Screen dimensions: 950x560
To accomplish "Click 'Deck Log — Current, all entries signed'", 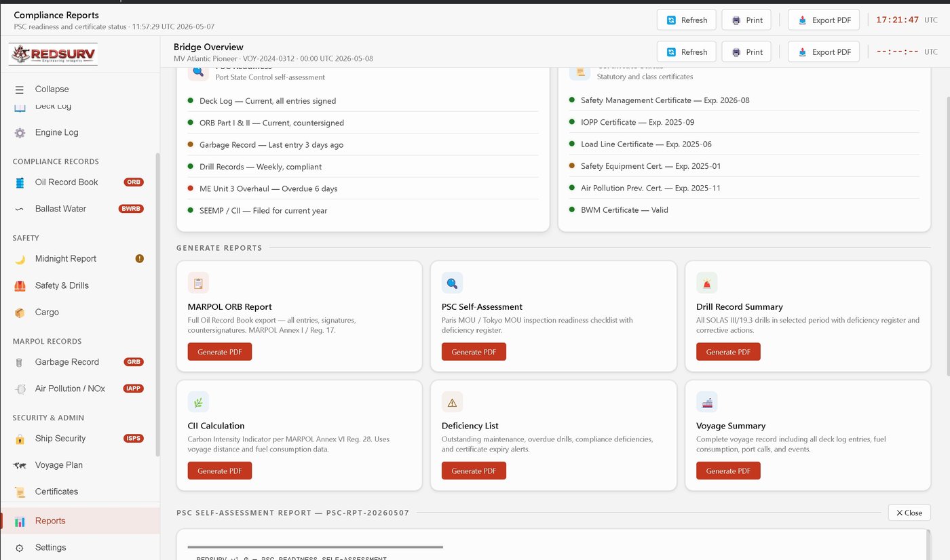I will [x=363, y=101].
